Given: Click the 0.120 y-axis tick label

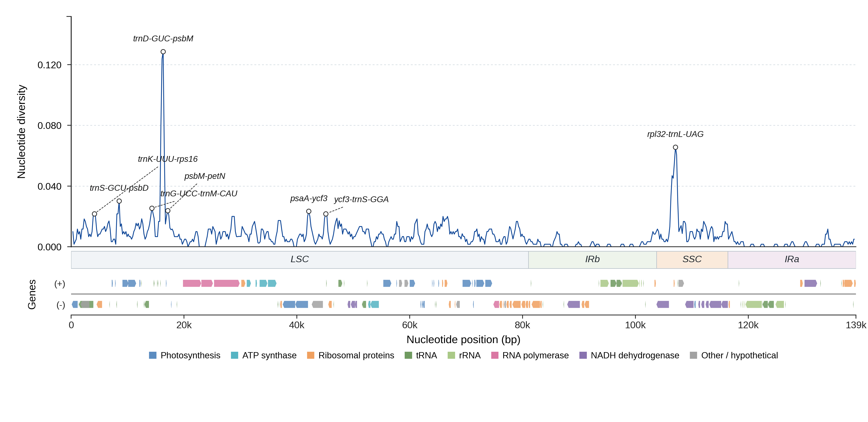Looking at the screenshot, I should 50,65.
